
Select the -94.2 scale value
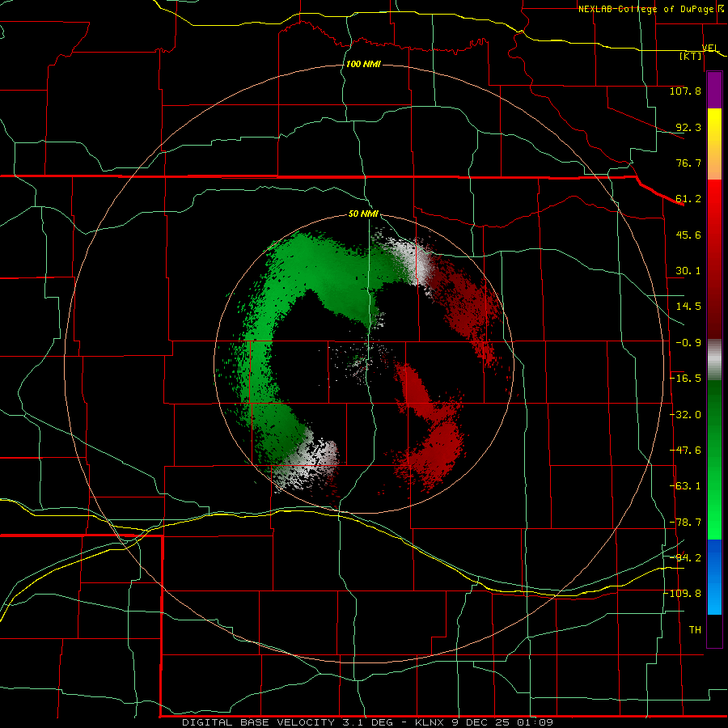click(685, 557)
